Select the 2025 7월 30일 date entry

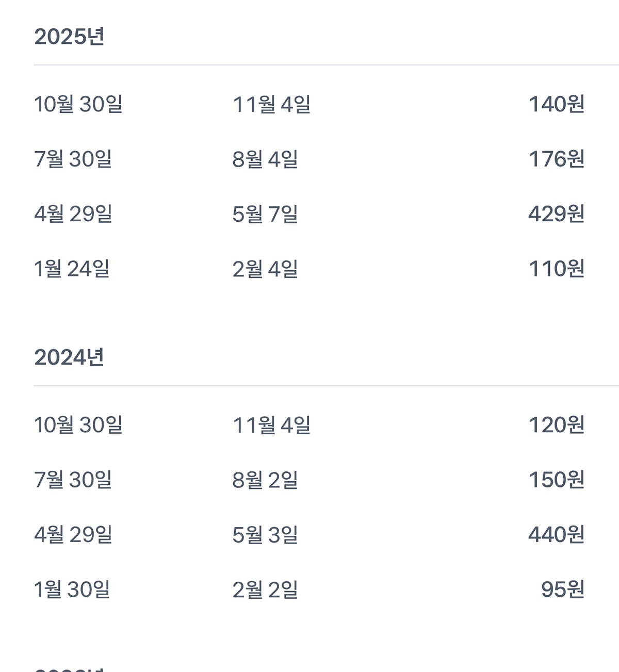pos(73,159)
